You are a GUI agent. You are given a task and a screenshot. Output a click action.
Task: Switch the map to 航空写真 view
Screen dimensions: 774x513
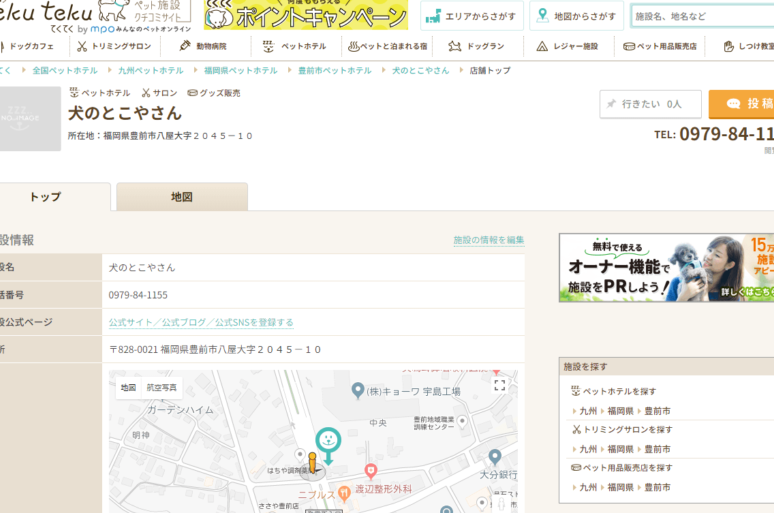[161, 388]
